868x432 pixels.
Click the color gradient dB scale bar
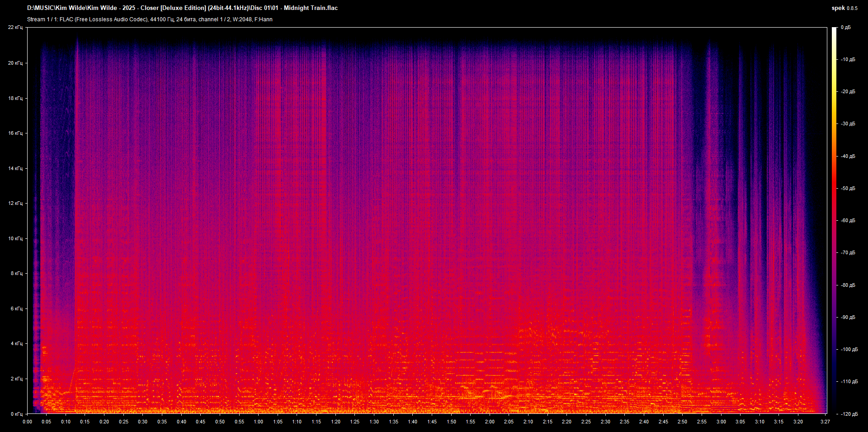tap(834, 220)
